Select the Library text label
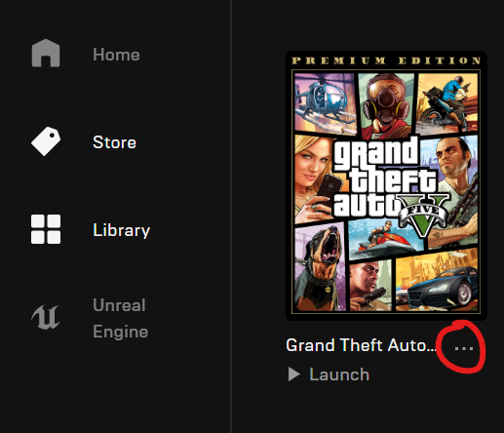 (x=121, y=230)
